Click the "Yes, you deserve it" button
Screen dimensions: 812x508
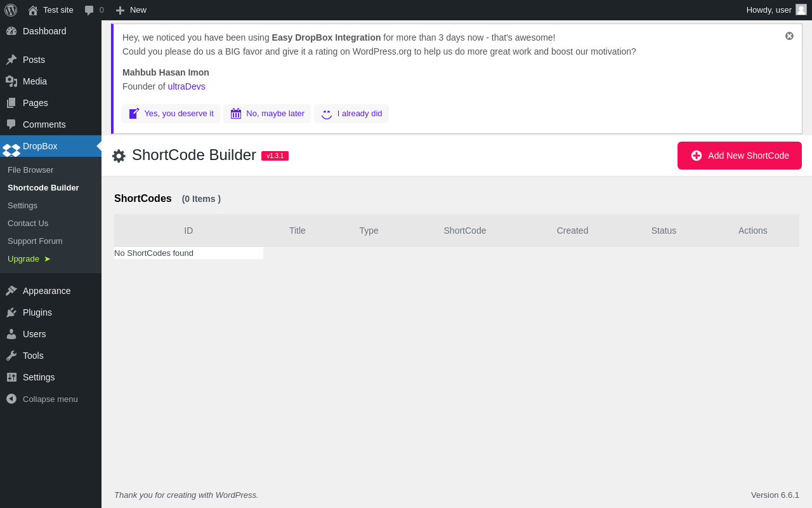(171, 114)
